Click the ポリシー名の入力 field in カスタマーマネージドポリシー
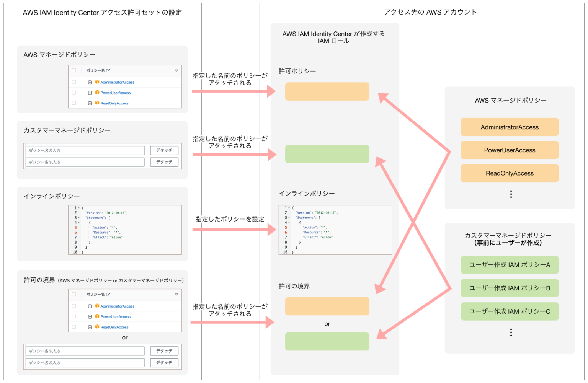The width and height of the screenshot is (588, 383). pyautogui.click(x=85, y=150)
